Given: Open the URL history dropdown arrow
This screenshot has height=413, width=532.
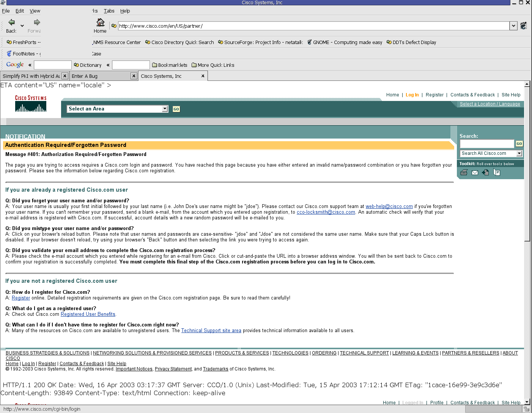Looking at the screenshot, I should 513,26.
